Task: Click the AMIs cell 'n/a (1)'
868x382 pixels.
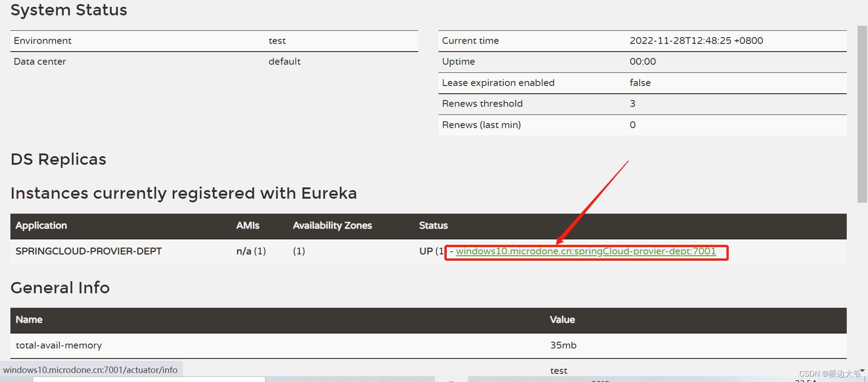Action: tap(251, 251)
